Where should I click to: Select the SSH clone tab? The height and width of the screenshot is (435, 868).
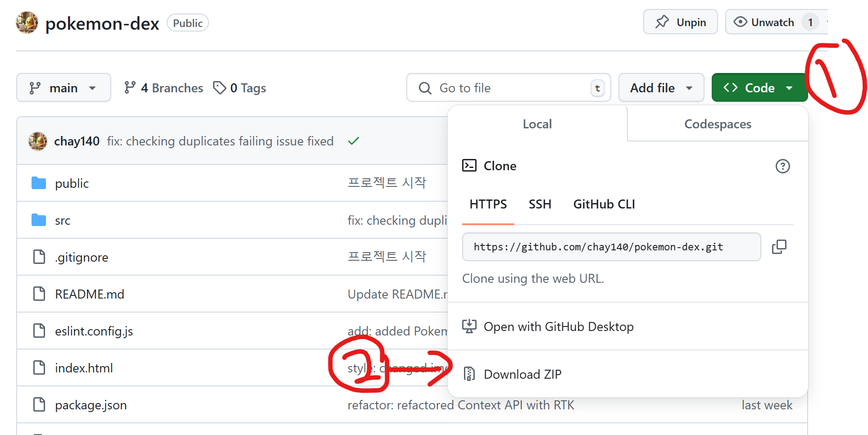coord(540,204)
